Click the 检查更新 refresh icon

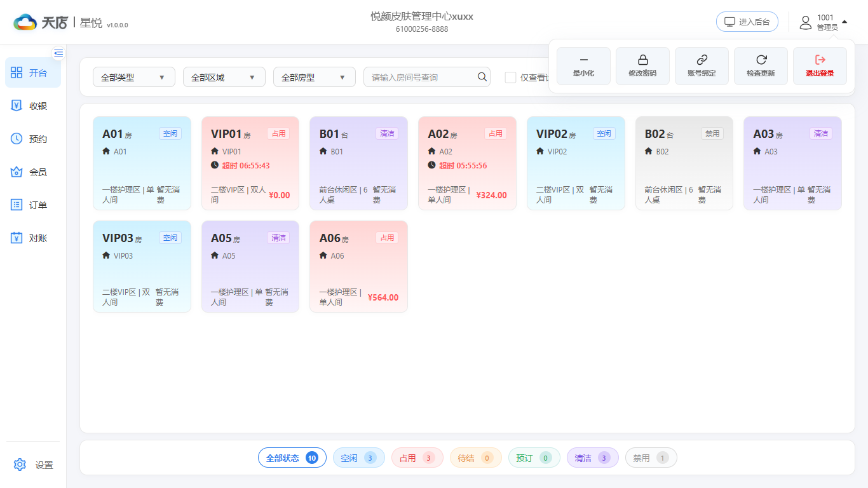[761, 60]
